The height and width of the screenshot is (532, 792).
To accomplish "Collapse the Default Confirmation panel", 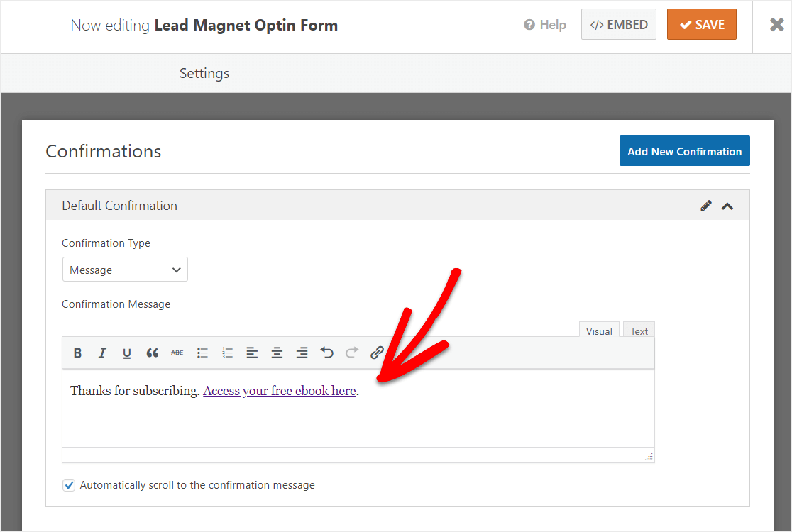I will (727, 206).
